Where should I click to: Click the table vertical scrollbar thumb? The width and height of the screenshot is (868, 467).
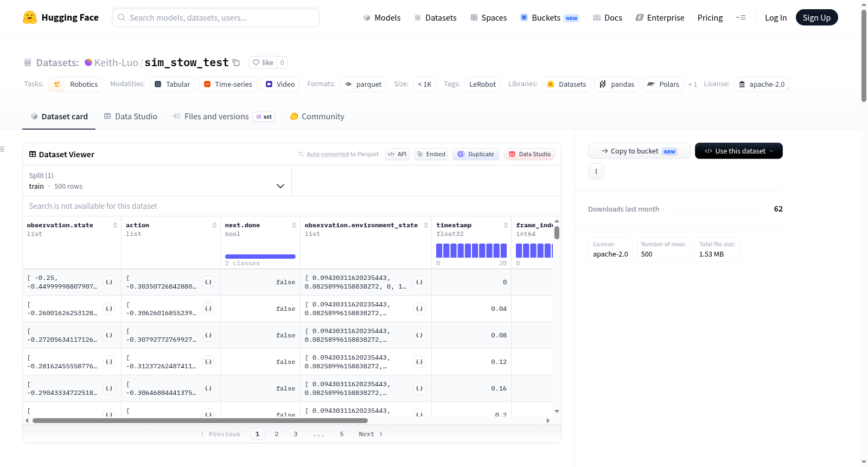tap(557, 233)
